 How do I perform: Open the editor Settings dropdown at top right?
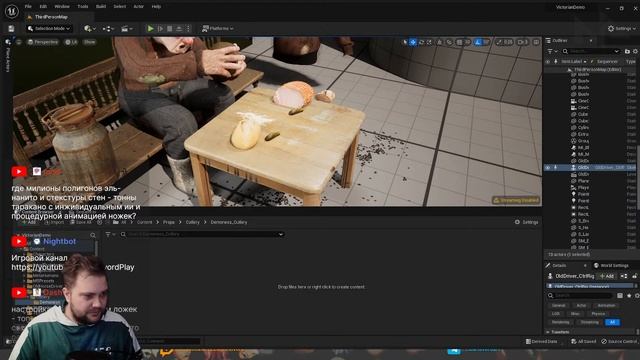[622, 29]
